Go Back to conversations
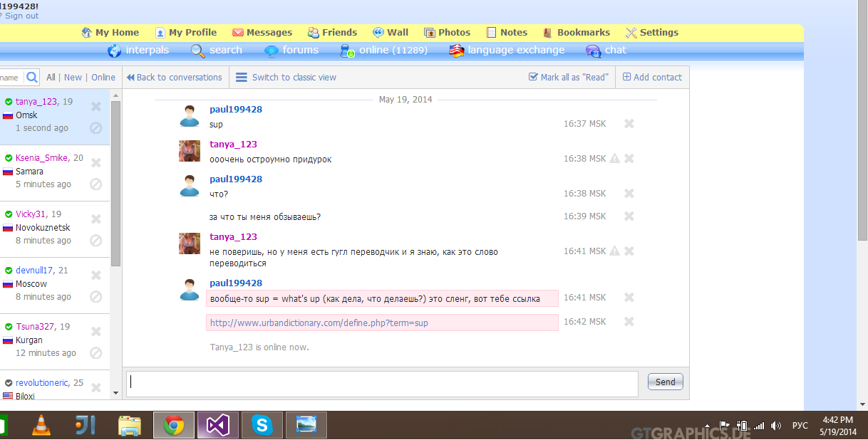 pos(175,78)
